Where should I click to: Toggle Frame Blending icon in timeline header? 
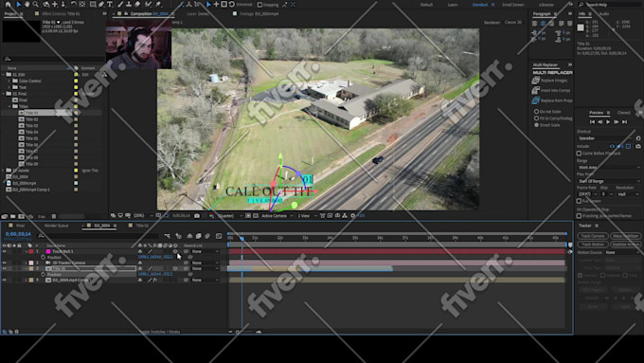[198, 236]
